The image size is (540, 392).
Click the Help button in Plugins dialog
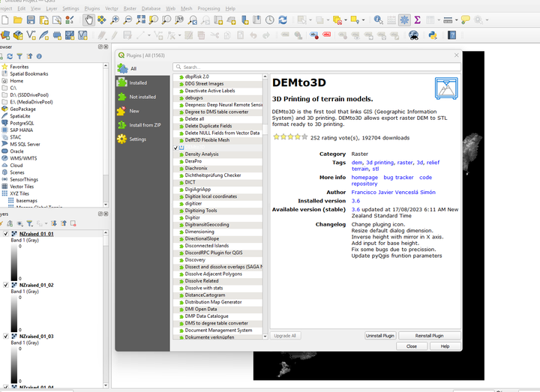point(445,346)
